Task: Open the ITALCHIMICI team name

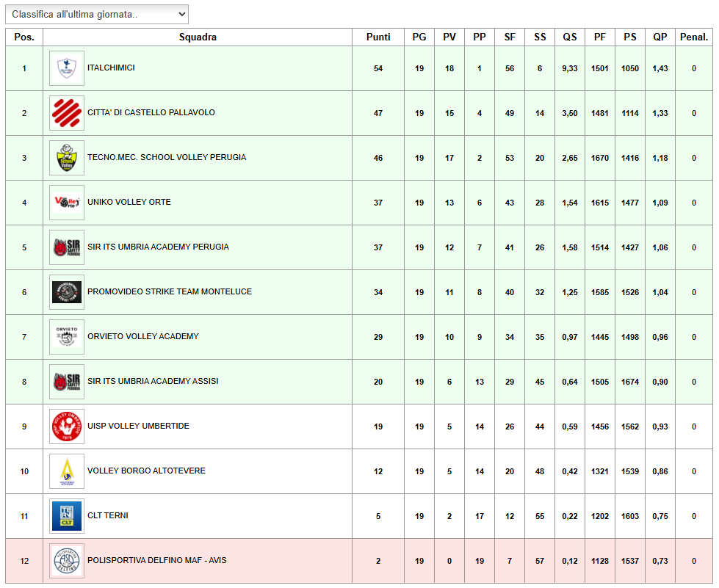Action: 111,68
